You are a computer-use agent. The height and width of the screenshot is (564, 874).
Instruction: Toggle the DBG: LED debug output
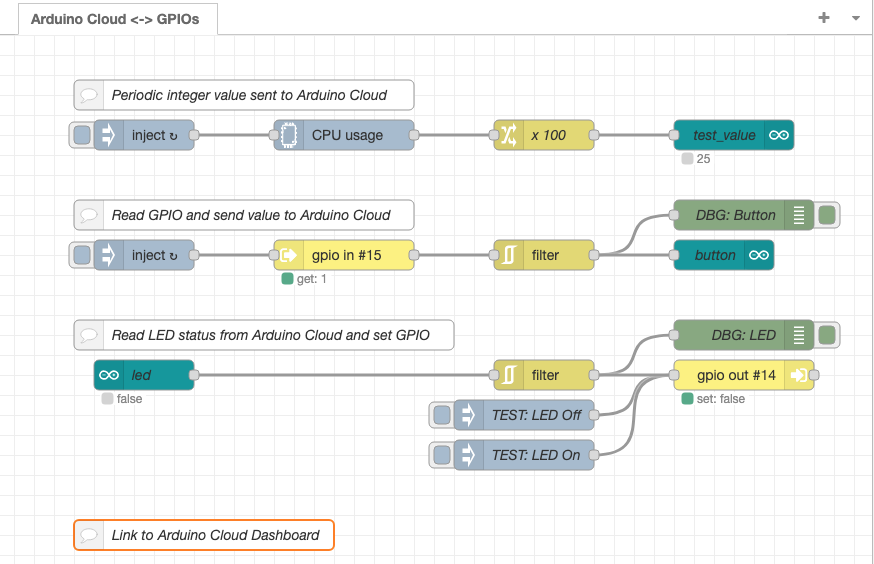[x=827, y=336]
